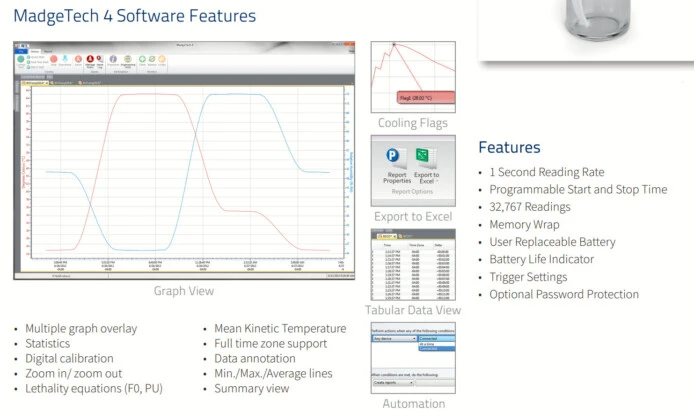
Task: Click the red curve in the graph
Action: [x=150, y=95]
